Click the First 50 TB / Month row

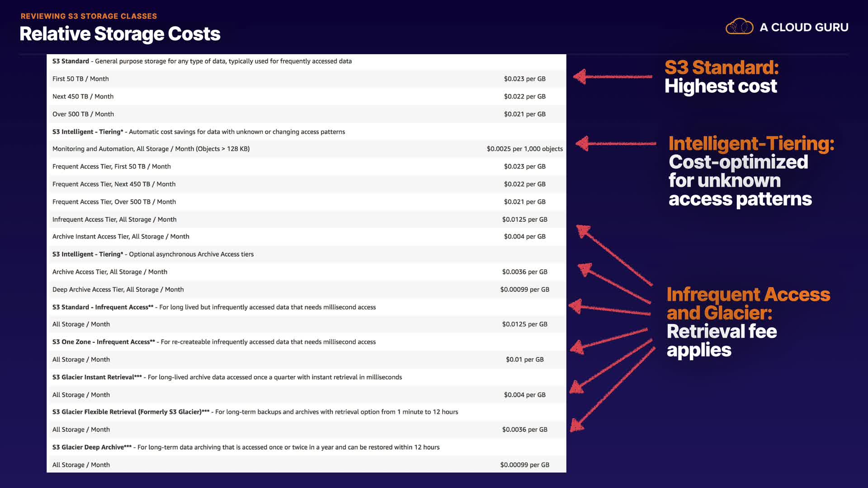[80, 79]
